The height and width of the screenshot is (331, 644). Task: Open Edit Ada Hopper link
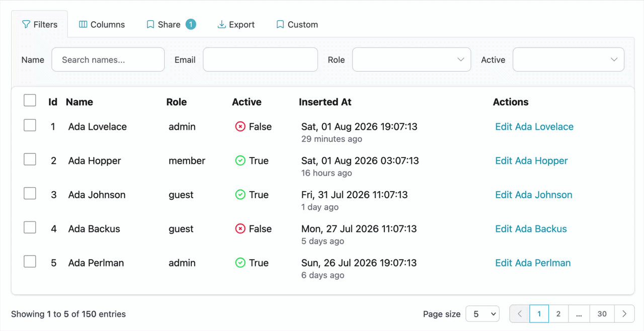click(531, 161)
